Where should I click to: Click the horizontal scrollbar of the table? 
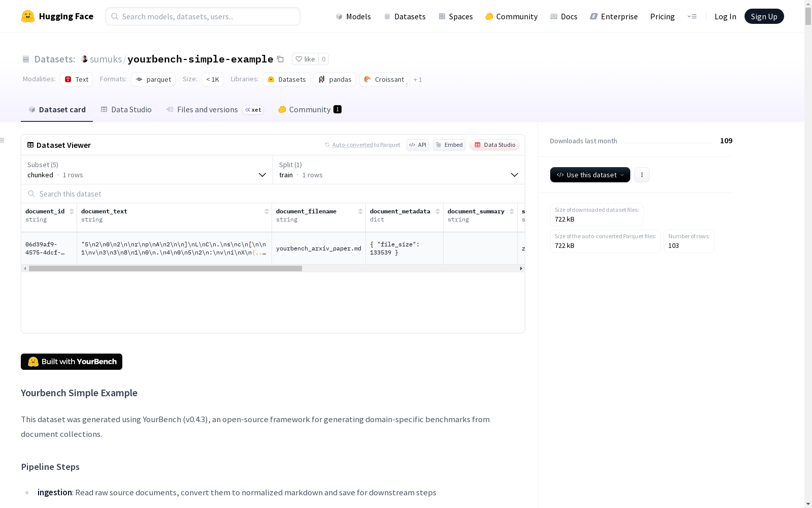tap(165, 268)
